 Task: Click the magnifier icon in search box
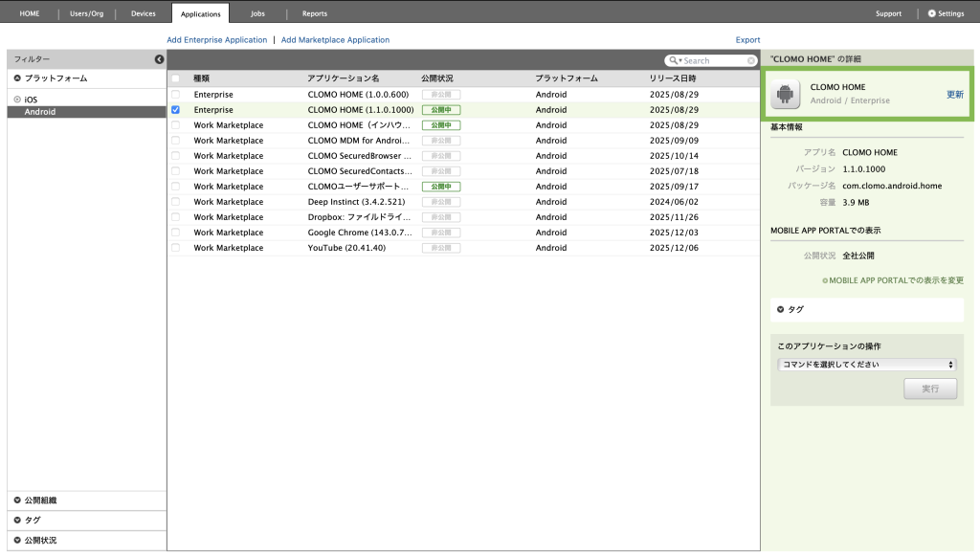674,60
